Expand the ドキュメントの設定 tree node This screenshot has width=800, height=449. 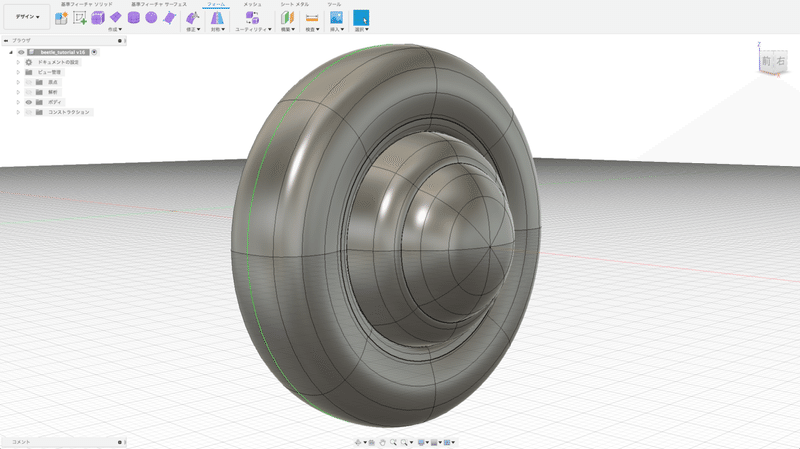[x=18, y=62]
